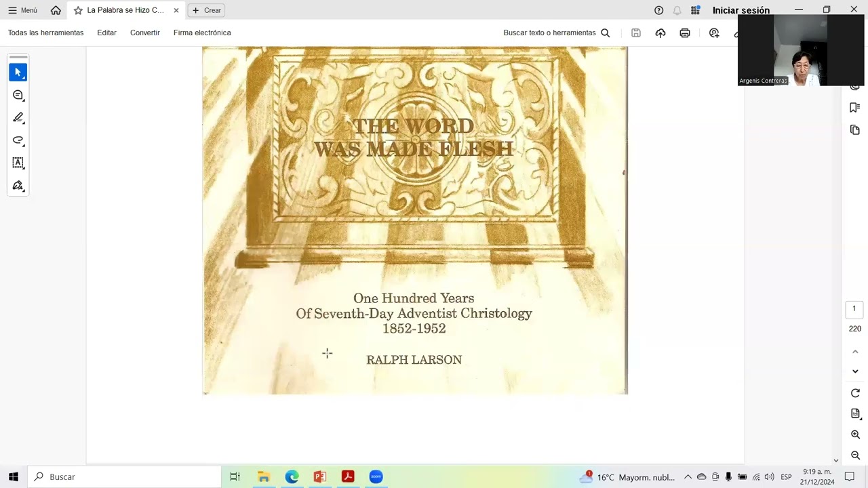Open the weather widget showing 16°C
Image resolution: width=868 pixels, height=488 pixels.
pyautogui.click(x=627, y=477)
